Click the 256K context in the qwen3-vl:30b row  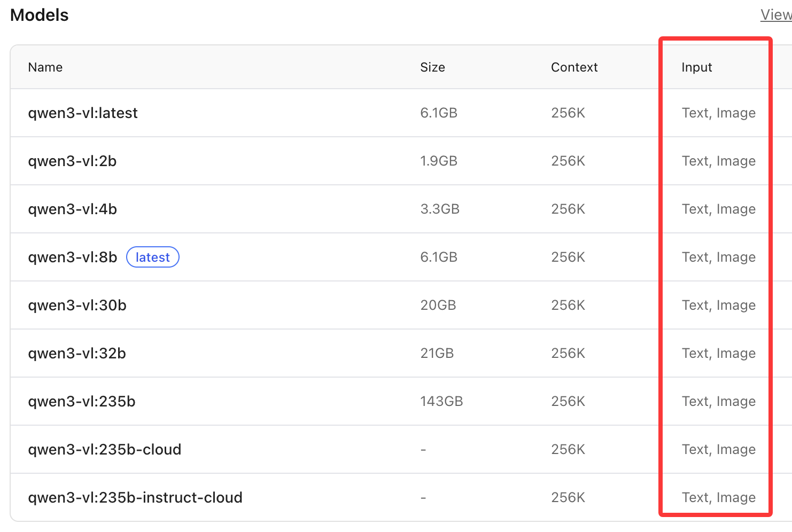pyautogui.click(x=568, y=306)
